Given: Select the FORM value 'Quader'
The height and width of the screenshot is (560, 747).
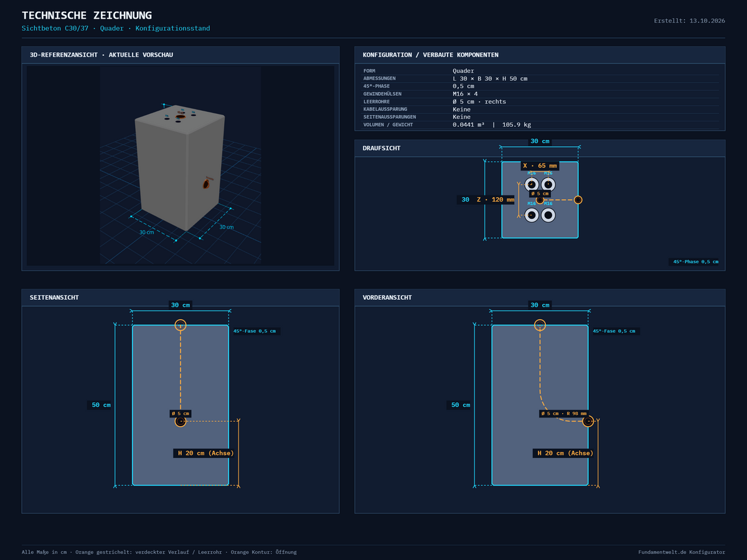Looking at the screenshot, I should coord(463,71).
